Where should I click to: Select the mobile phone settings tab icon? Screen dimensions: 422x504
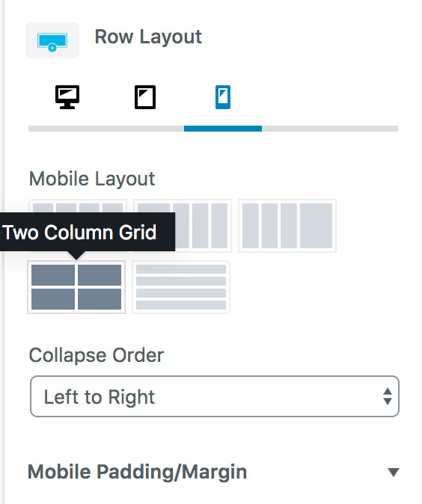click(223, 97)
